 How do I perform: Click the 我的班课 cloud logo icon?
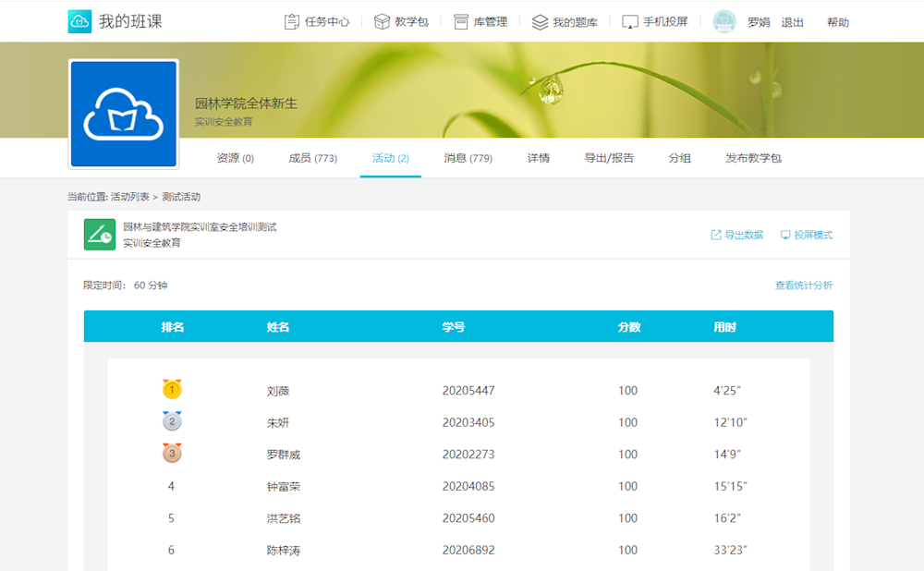[x=79, y=21]
